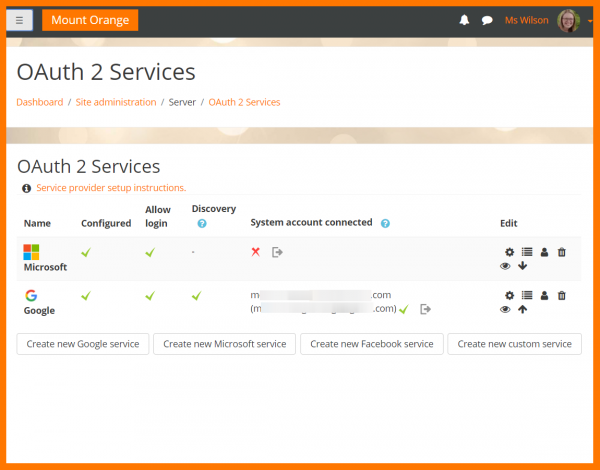This screenshot has width=600, height=470.
Task: Open the hamburger side menu
Action: coord(19,20)
